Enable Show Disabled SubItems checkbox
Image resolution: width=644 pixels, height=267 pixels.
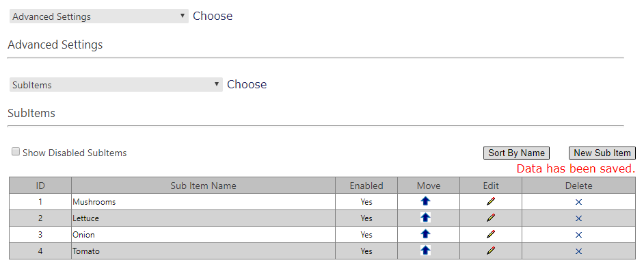pyautogui.click(x=16, y=152)
